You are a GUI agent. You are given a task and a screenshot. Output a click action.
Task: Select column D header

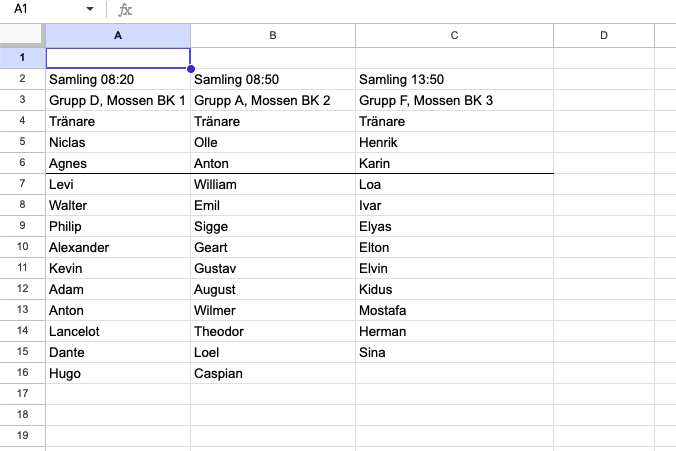pyautogui.click(x=604, y=35)
